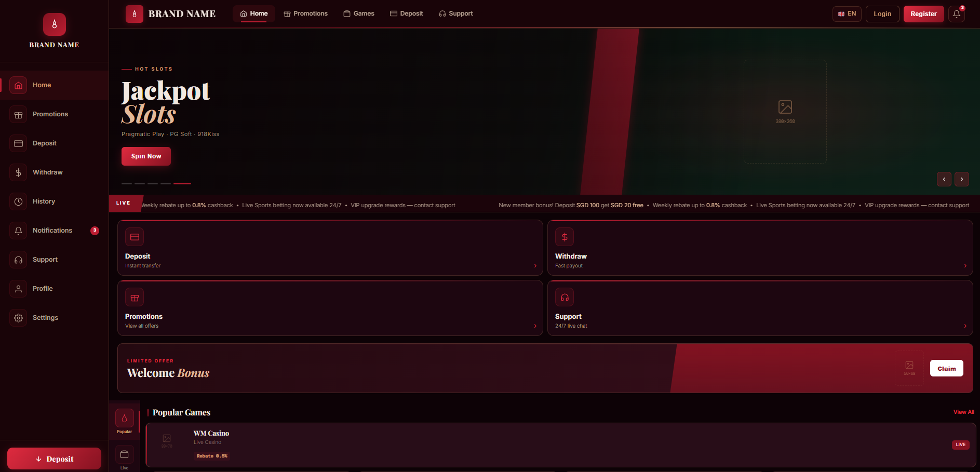Select the Live games category icon
980x472 pixels.
click(124, 455)
